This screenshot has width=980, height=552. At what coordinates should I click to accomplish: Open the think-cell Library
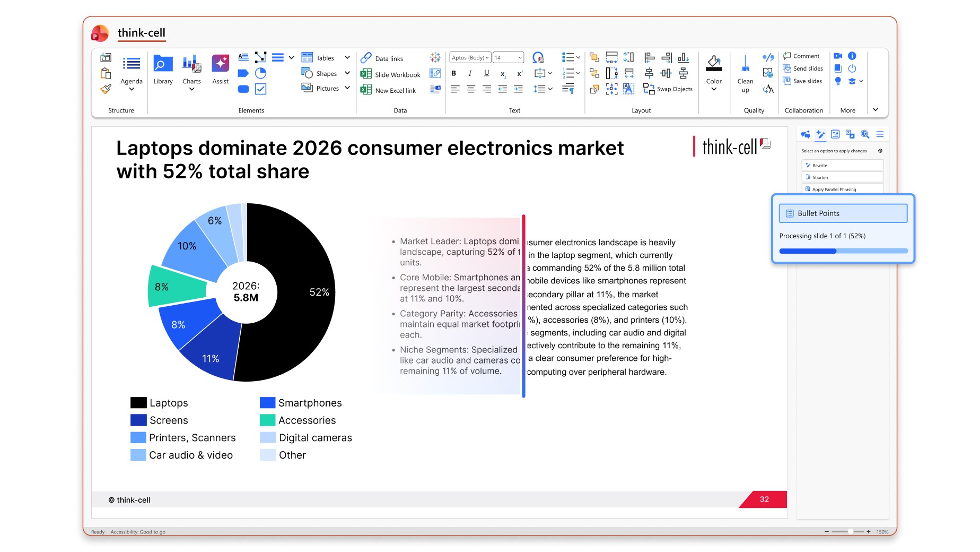click(163, 70)
